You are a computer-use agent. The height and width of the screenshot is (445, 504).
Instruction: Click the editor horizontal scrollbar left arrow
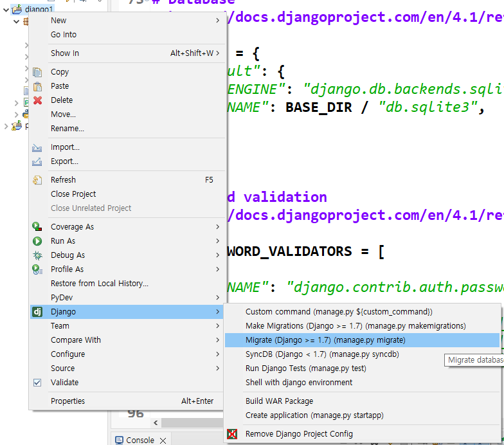tap(156, 422)
